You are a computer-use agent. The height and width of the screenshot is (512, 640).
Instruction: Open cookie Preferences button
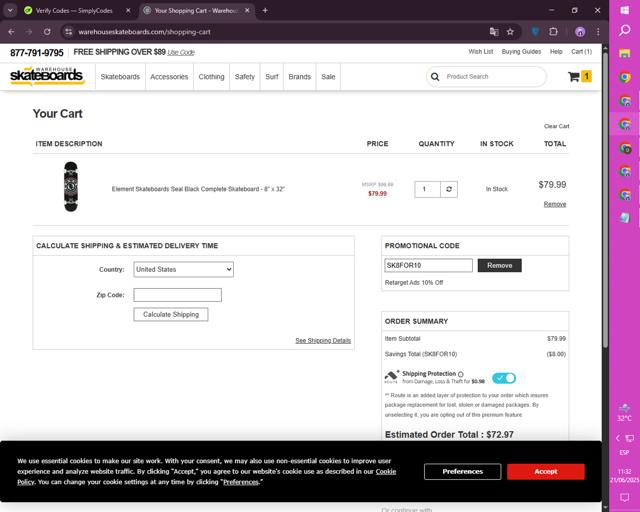(462, 472)
